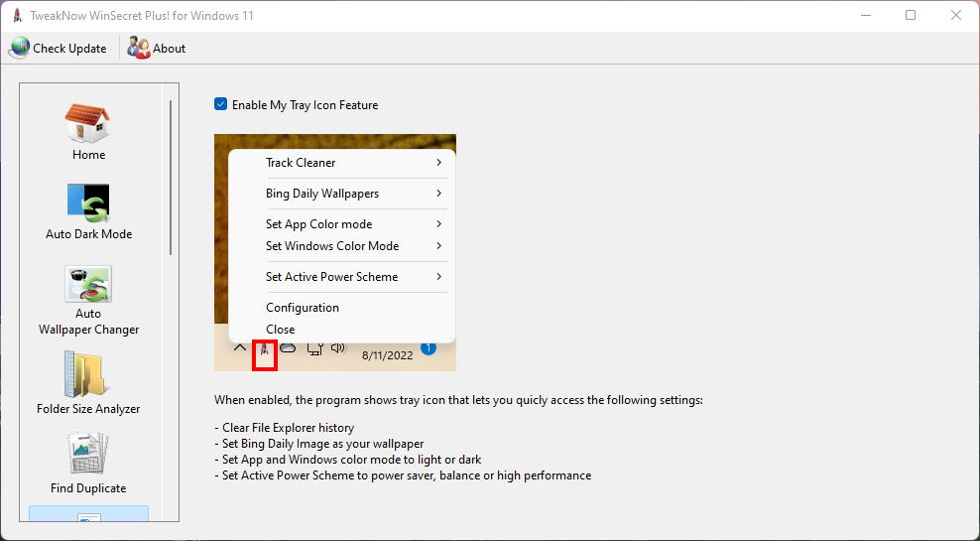980x541 pixels.
Task: Click the sidebar vertical scrollbar
Action: [171, 178]
